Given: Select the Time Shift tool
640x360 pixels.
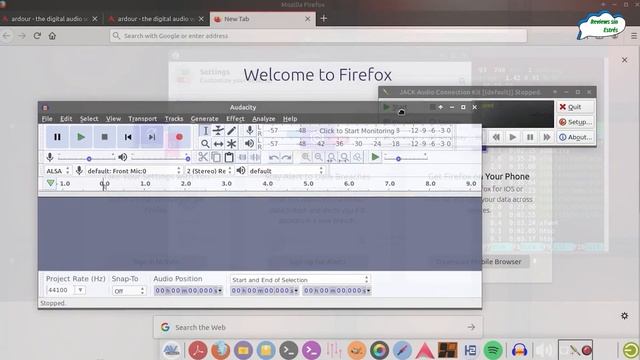Looking at the screenshot, I should click(x=218, y=144).
